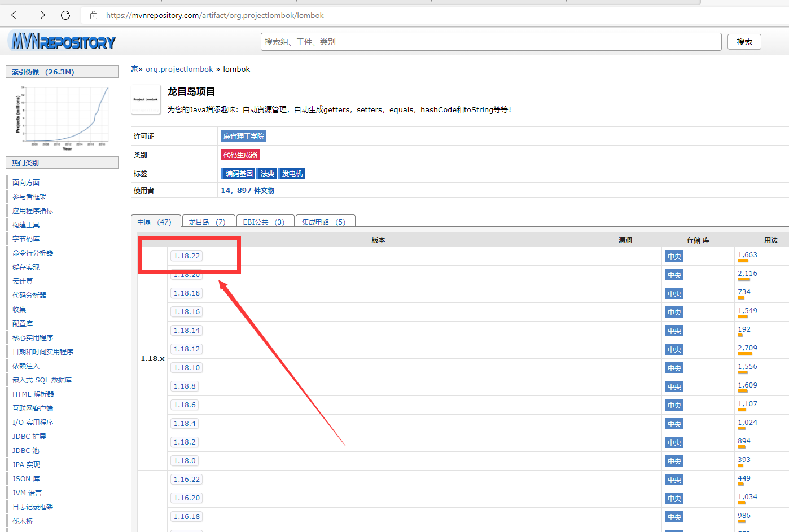
Task: Click the 代码生成器 category badge
Action: click(x=240, y=155)
